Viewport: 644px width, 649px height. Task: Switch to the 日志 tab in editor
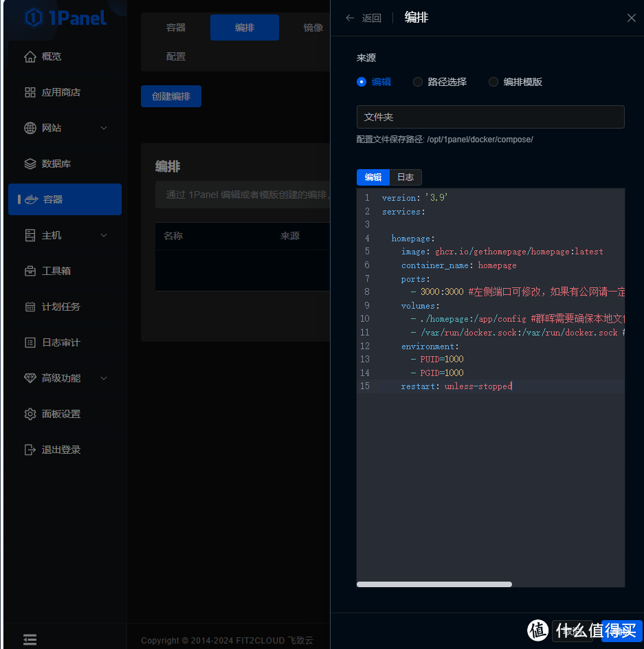click(405, 177)
